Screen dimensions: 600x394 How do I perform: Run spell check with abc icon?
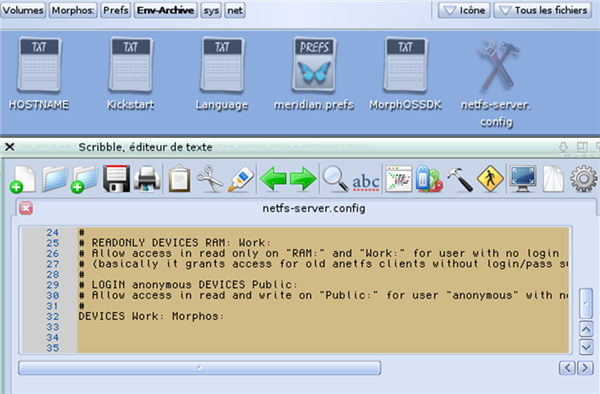click(366, 181)
